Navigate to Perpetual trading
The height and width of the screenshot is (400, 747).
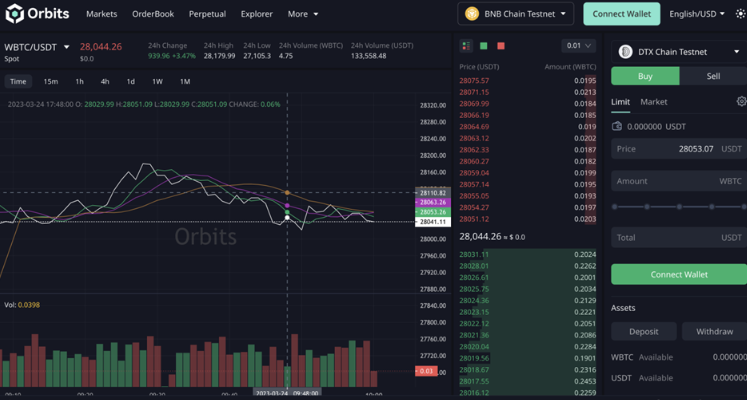click(207, 14)
